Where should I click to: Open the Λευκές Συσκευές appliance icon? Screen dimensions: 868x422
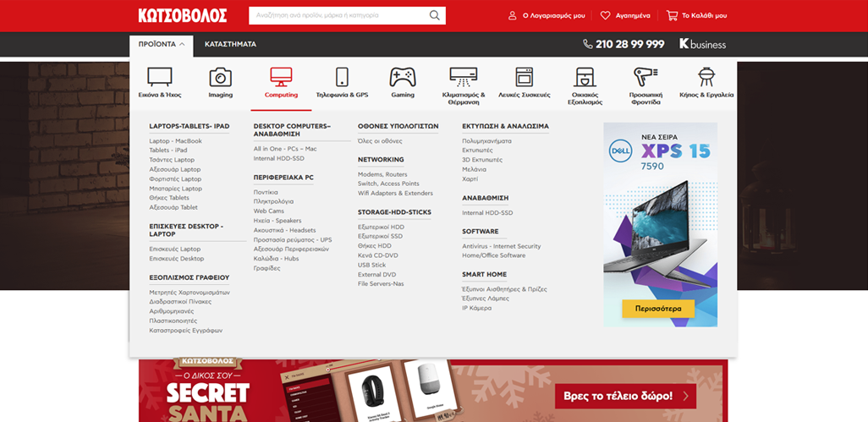524,78
